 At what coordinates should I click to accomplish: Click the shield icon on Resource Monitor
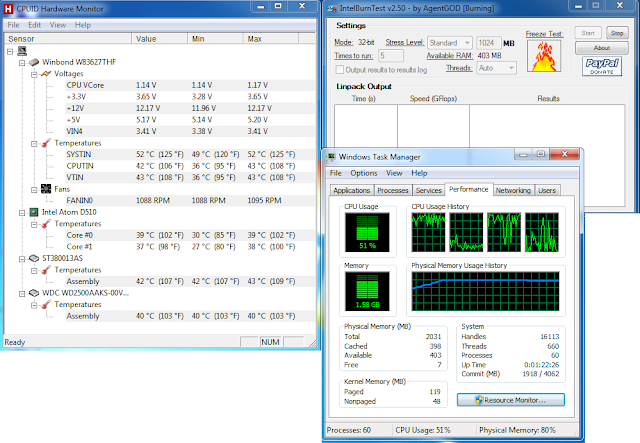click(479, 400)
